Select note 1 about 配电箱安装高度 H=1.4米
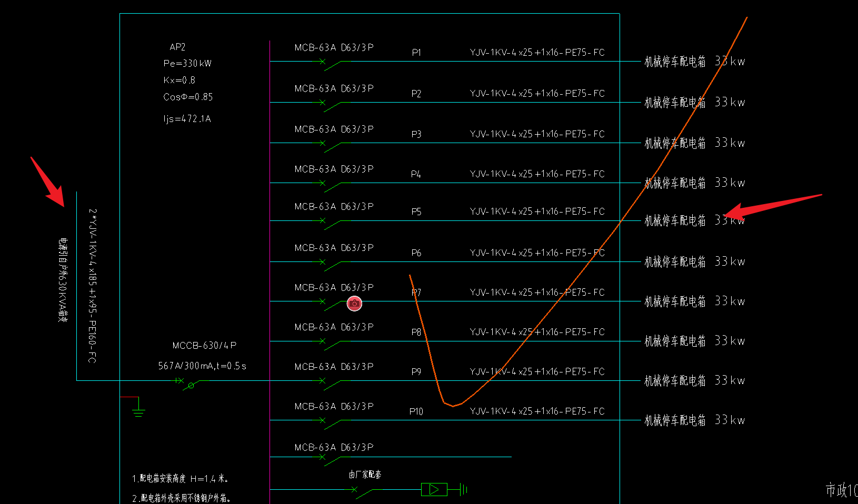Viewport: 858px width, 504px height. (x=180, y=479)
